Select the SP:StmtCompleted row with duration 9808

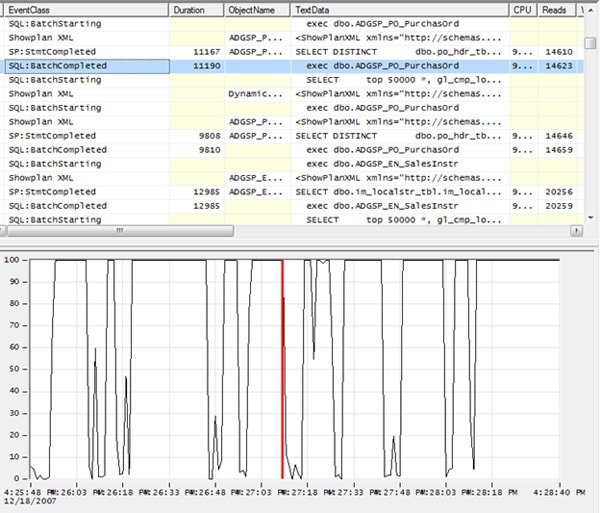pyautogui.click(x=294, y=136)
